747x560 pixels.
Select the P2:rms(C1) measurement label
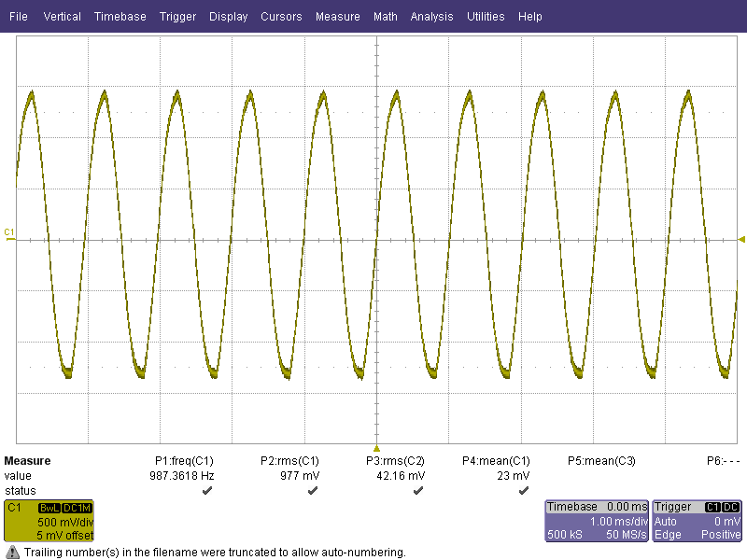tap(289, 461)
